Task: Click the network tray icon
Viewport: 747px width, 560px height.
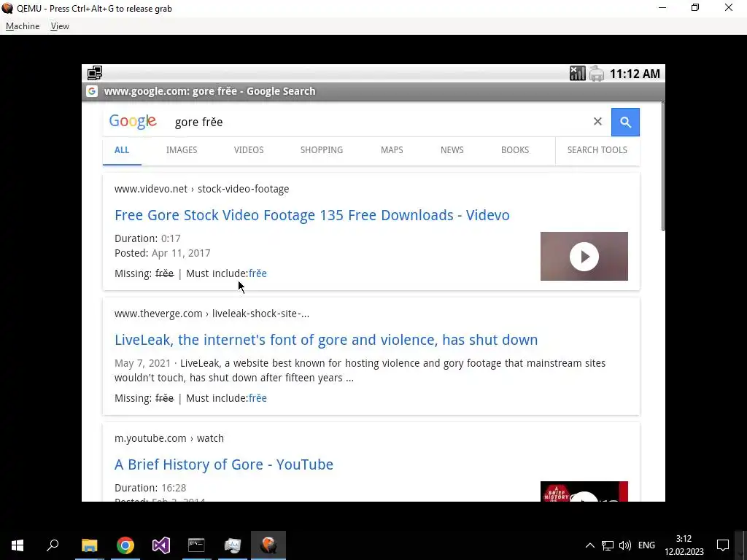Action: [608, 545]
